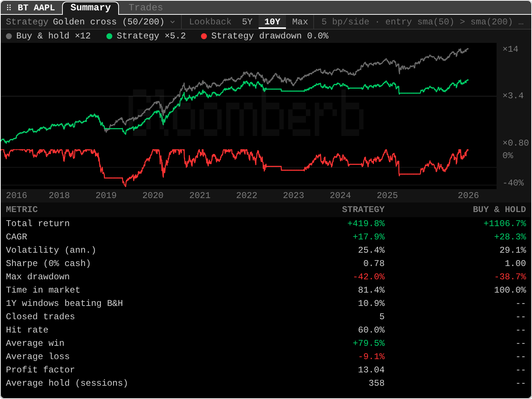Click the Hit rate value 60.0%

[x=371, y=330]
